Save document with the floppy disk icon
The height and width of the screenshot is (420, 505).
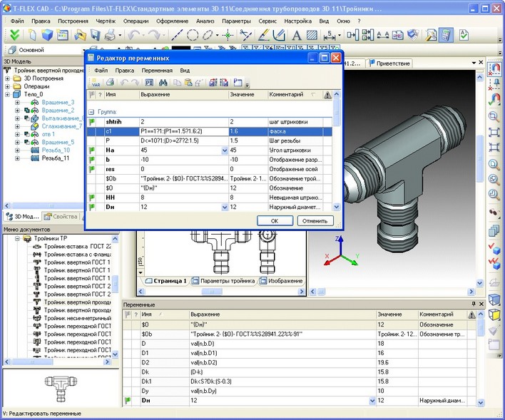click(96, 35)
